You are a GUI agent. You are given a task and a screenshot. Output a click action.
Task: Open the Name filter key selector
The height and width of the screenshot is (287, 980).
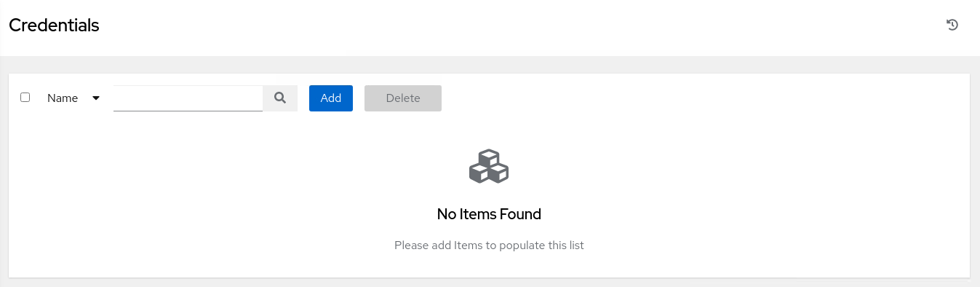[x=73, y=98]
